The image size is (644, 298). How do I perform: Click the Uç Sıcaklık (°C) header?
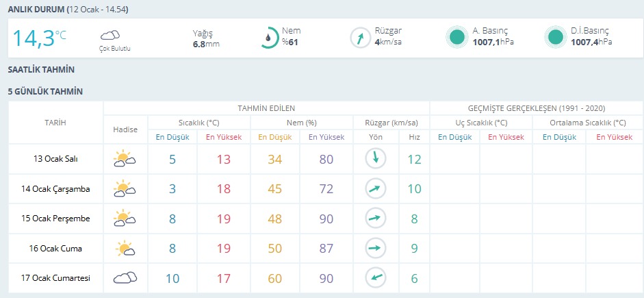[481, 123]
